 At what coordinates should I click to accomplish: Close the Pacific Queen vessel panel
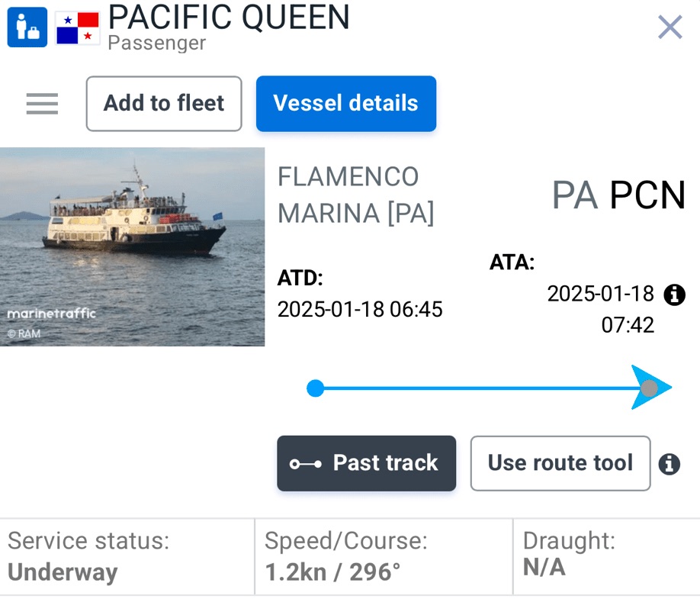tap(669, 27)
